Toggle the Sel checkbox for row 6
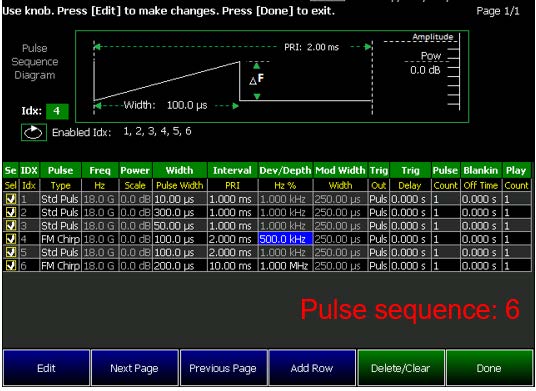The width and height of the screenshot is (536, 391). [11, 266]
